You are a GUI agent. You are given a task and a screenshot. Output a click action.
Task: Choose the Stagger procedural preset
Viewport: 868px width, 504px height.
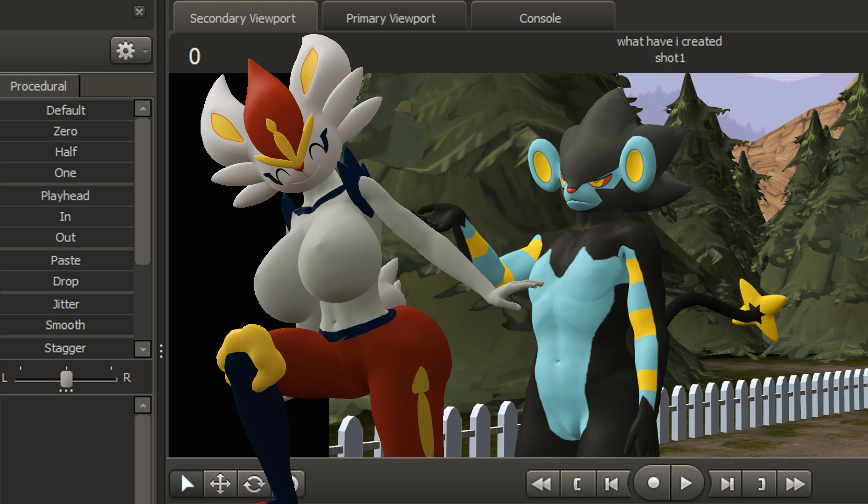(x=67, y=348)
